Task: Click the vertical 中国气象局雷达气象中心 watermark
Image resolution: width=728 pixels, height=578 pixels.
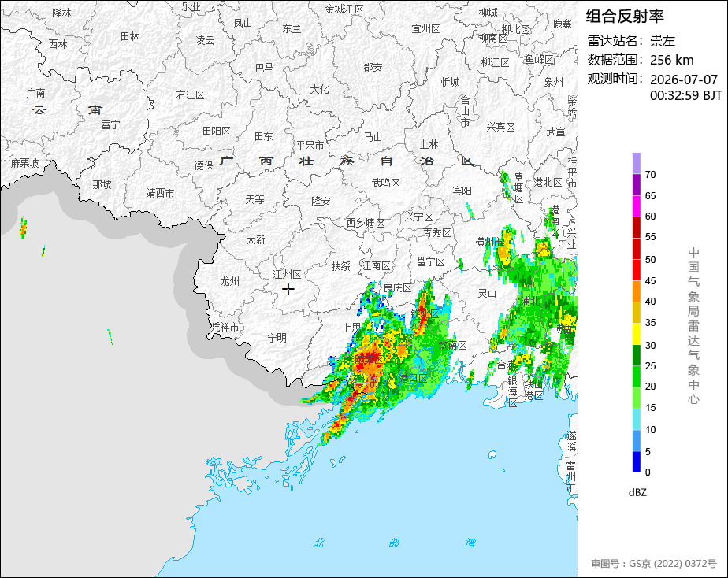Action: pyautogui.click(x=693, y=326)
